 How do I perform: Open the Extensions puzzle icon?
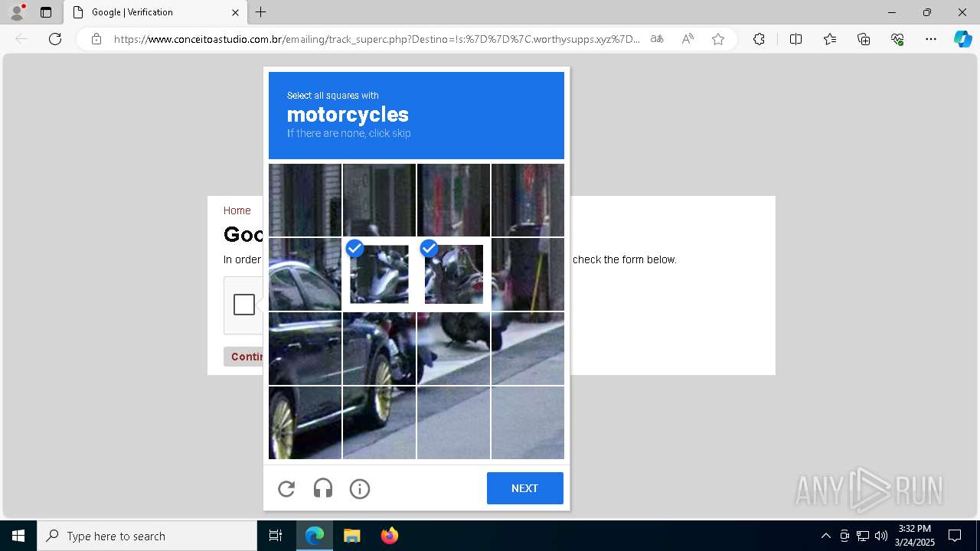coord(759,39)
